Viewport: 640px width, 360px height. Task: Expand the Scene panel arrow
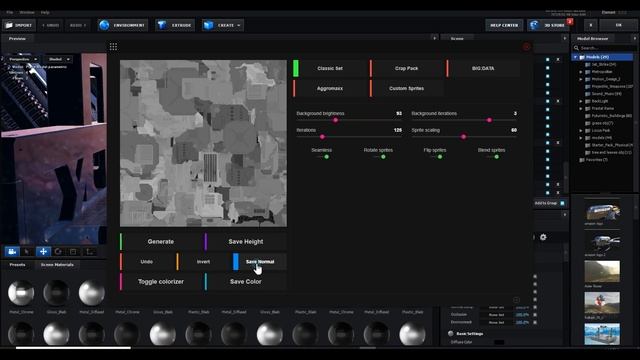tap(565, 38)
